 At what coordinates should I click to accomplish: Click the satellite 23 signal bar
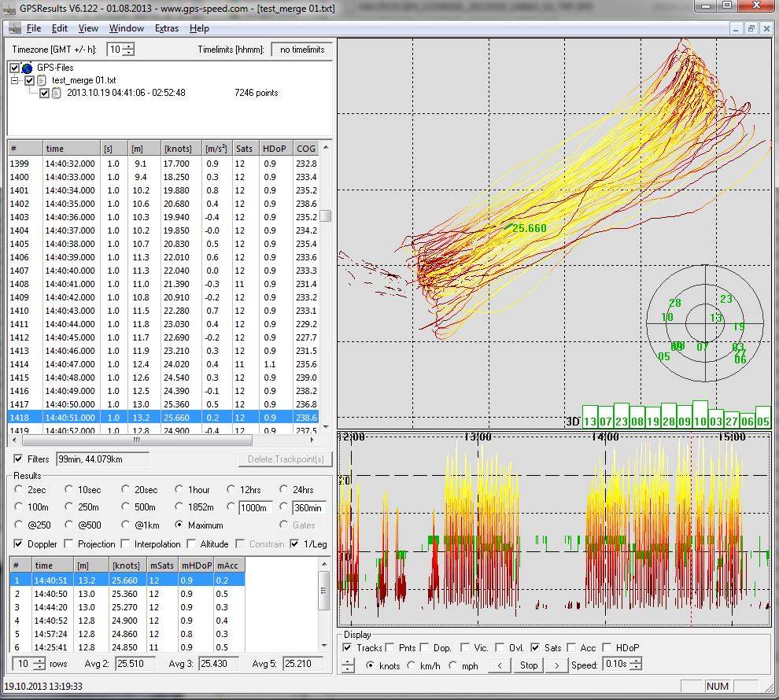[x=622, y=417]
